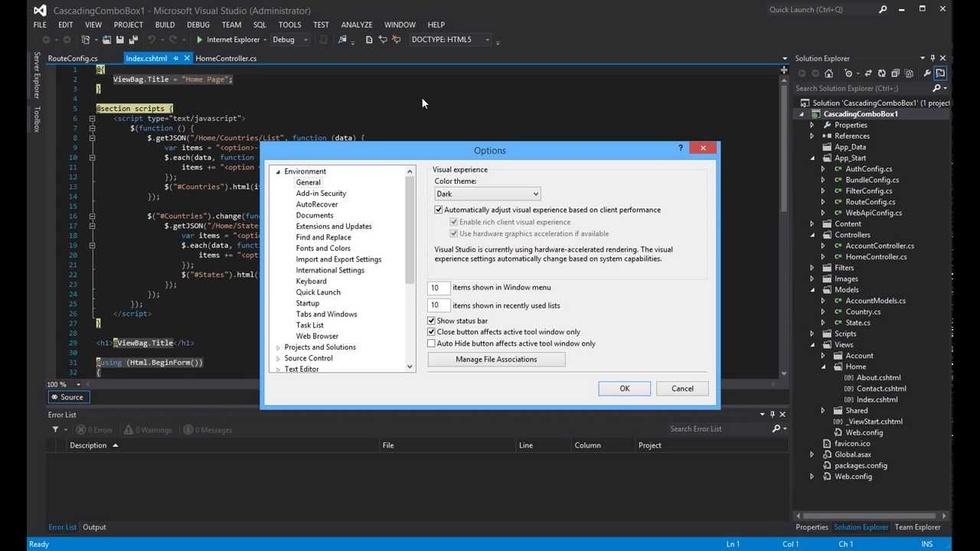The image size is (980, 551).
Task: Click the items shown in Window menu field
Action: 439,288
